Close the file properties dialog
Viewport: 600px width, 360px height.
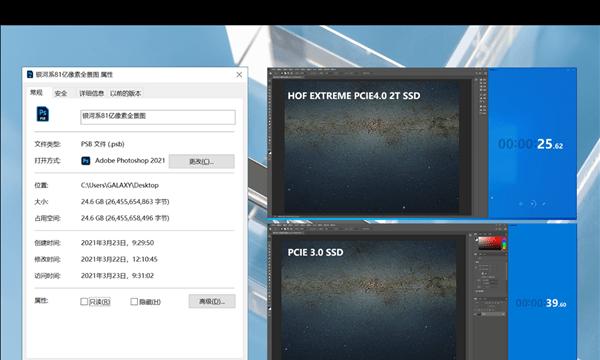pos(239,75)
